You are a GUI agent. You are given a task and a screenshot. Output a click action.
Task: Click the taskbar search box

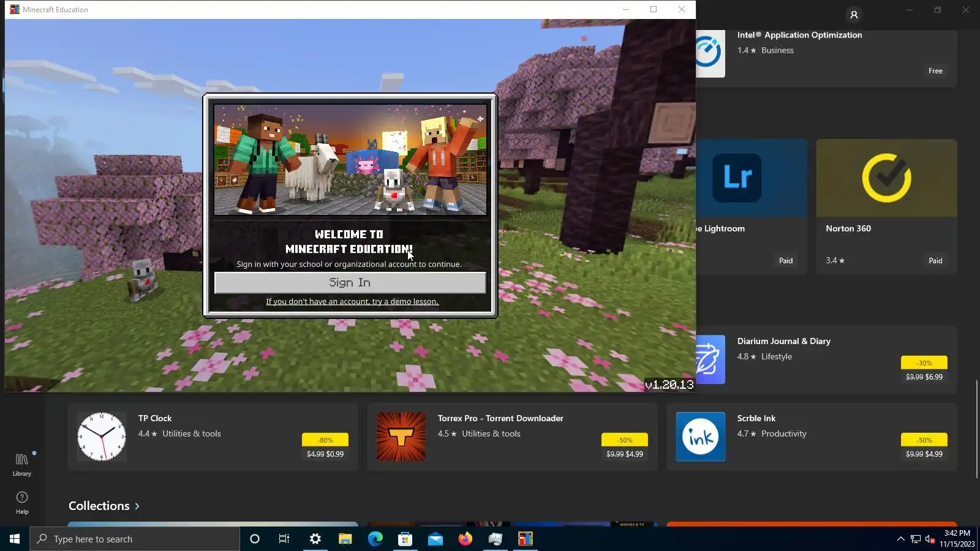tap(135, 539)
